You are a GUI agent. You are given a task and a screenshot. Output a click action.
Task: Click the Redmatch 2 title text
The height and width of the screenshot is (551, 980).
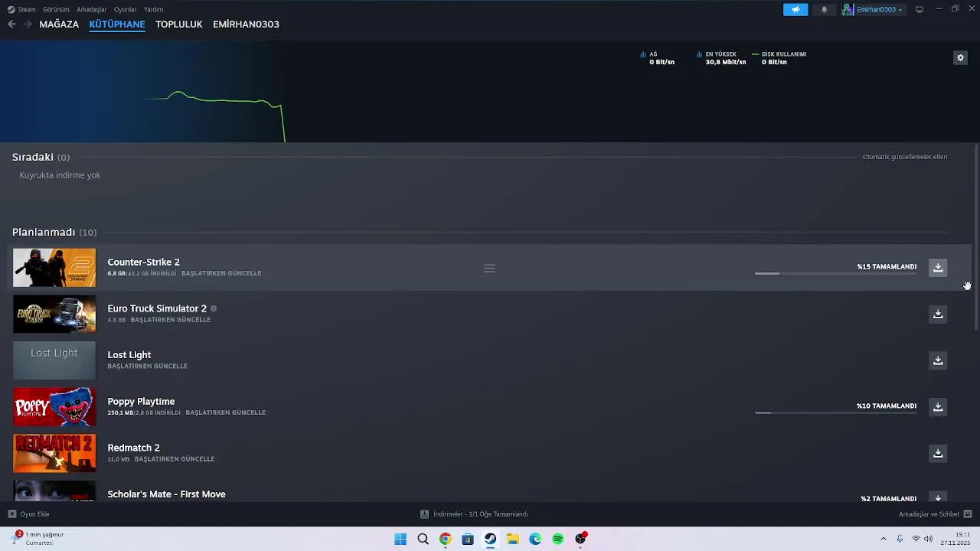133,448
